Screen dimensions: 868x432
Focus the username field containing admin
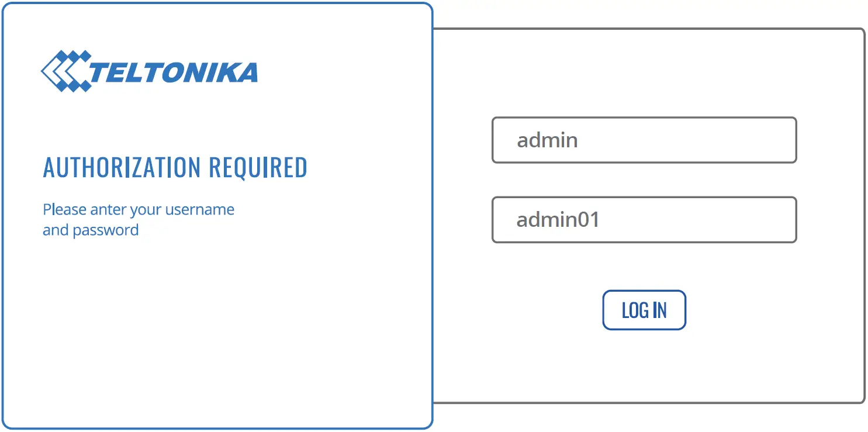(x=644, y=140)
